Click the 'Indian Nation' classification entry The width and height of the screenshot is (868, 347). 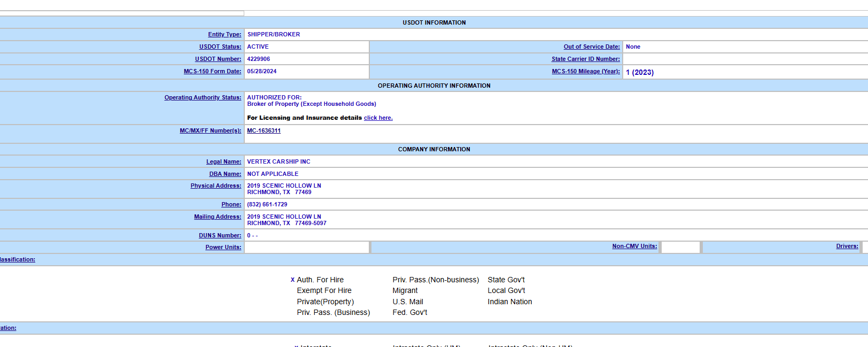pyautogui.click(x=510, y=302)
